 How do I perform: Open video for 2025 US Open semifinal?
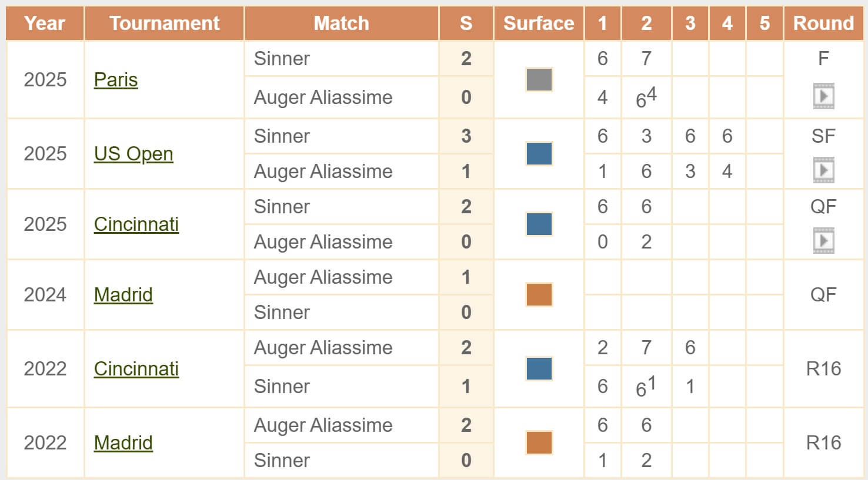[823, 170]
